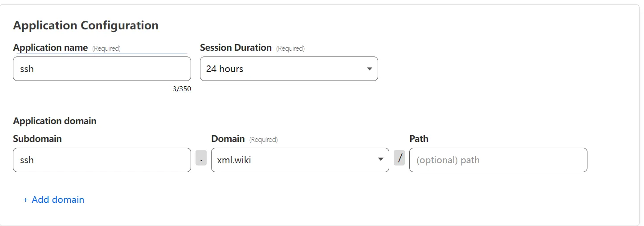This screenshot has height=226, width=644.
Task: Click the Path field label
Action: click(x=419, y=139)
